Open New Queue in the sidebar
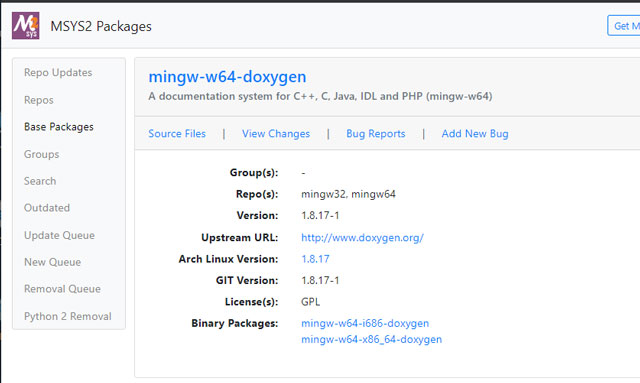Viewport: 640px width, 383px height. 52,262
